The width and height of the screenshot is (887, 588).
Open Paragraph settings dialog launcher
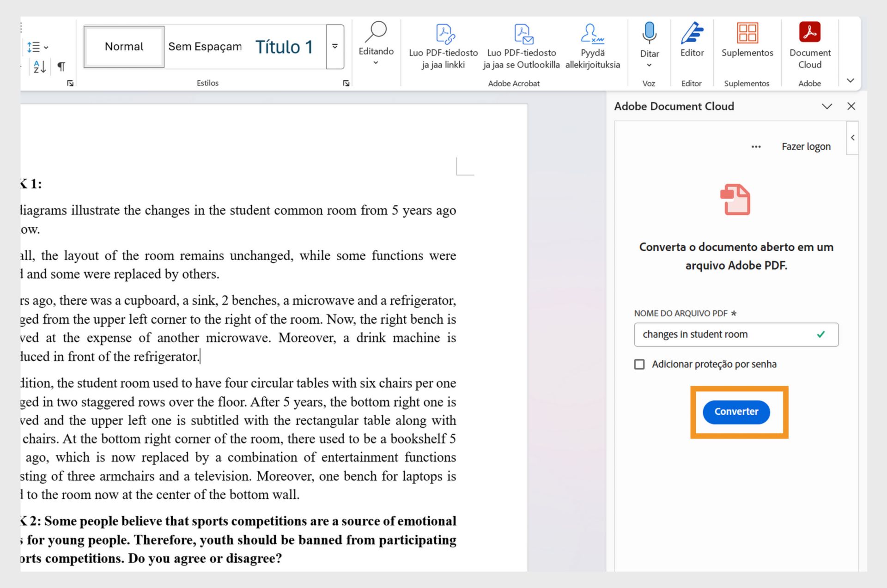(70, 83)
